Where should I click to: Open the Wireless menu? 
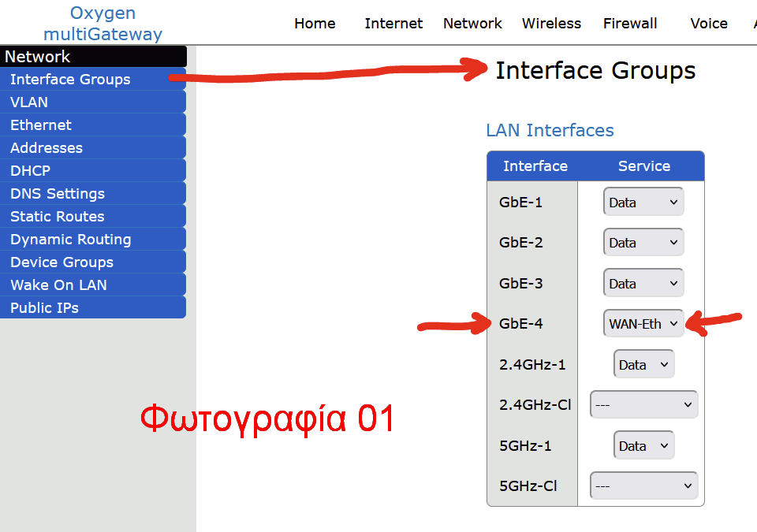[551, 23]
